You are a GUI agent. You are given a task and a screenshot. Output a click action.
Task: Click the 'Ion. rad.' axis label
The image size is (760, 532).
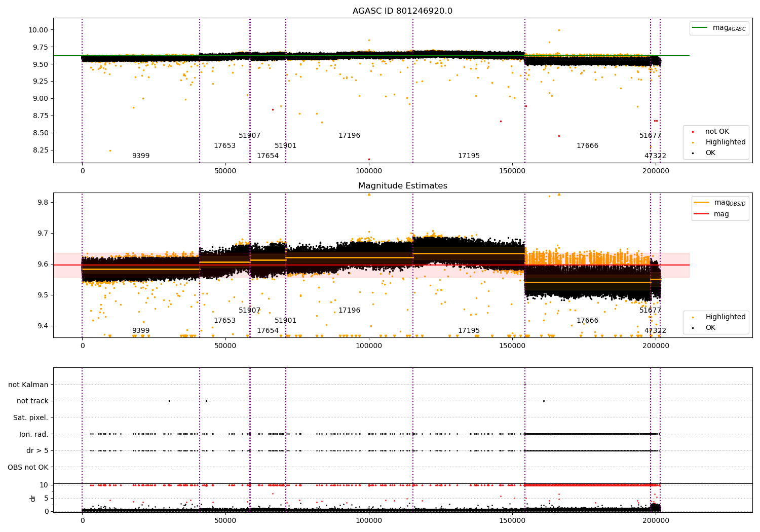pos(34,434)
